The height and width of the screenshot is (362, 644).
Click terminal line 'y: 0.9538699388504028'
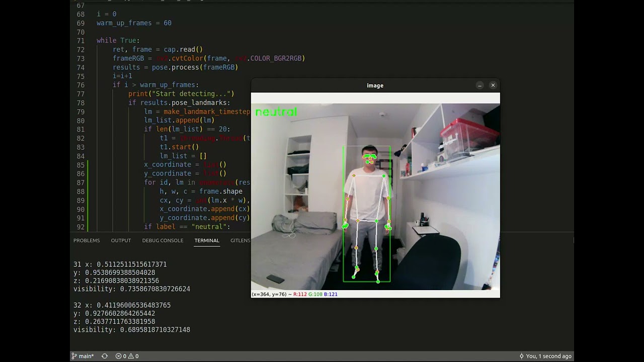click(114, 273)
